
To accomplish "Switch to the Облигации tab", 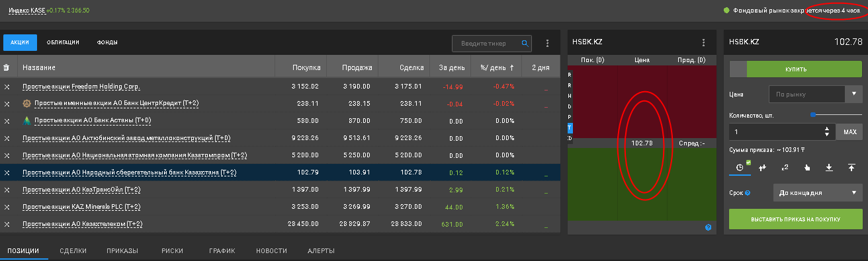I will [x=63, y=42].
